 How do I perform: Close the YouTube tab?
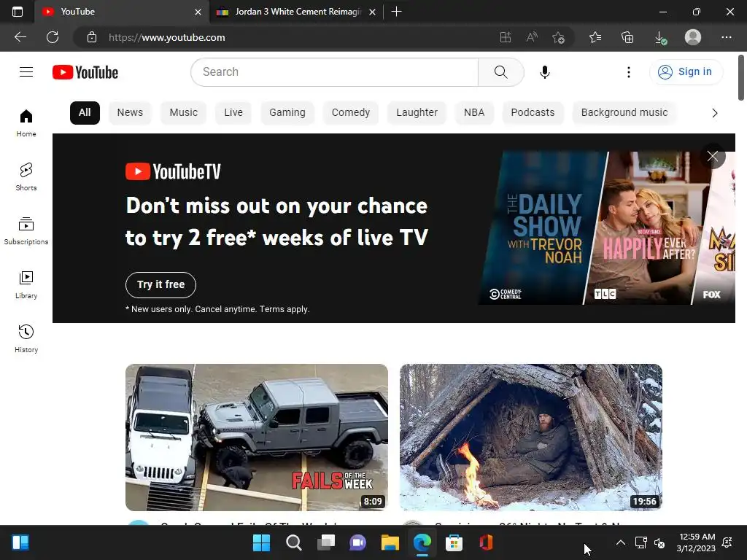pos(198,12)
